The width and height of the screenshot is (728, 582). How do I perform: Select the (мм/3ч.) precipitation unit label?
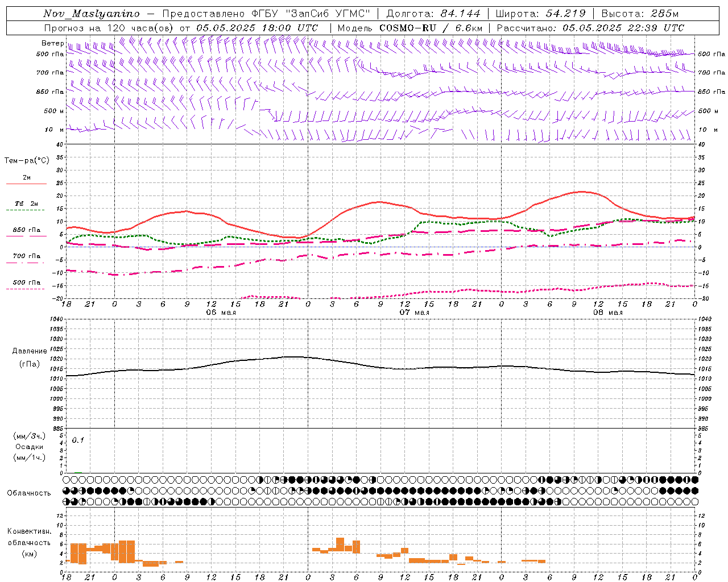coord(30,436)
